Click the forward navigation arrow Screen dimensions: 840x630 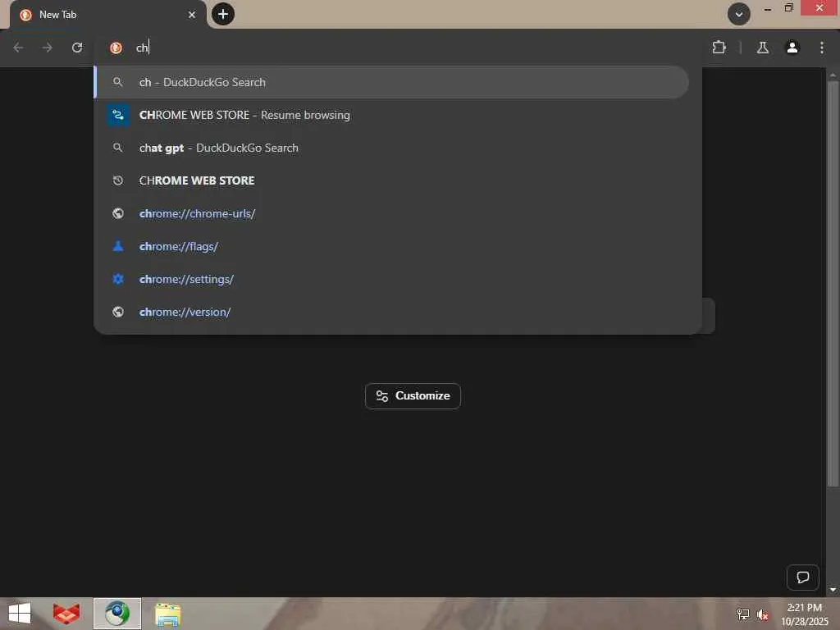[47, 48]
